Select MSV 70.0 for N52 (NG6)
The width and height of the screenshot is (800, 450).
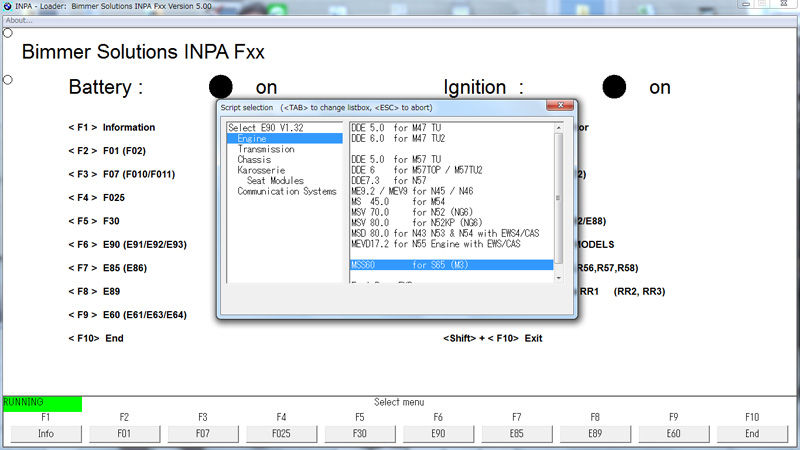(x=412, y=212)
